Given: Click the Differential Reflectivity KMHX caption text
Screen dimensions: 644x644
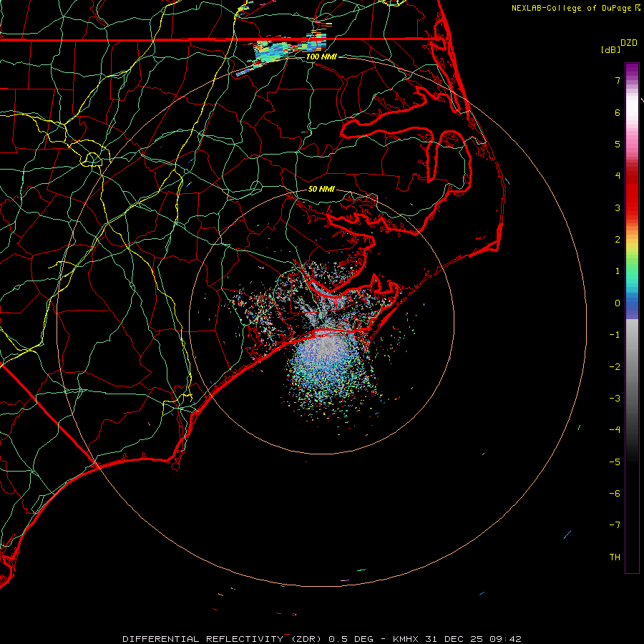Looking at the screenshot, I should tap(322, 639).
